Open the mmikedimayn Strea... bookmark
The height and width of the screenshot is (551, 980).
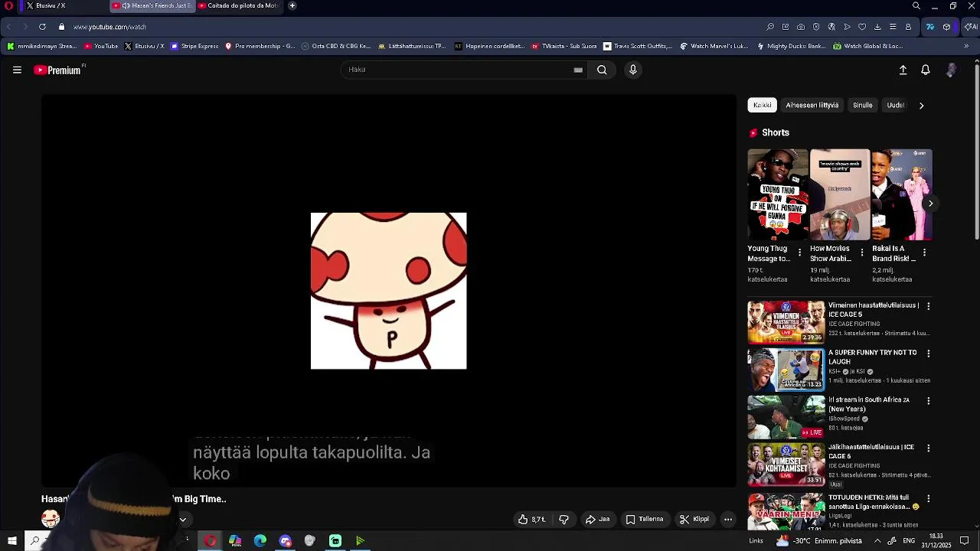point(42,46)
